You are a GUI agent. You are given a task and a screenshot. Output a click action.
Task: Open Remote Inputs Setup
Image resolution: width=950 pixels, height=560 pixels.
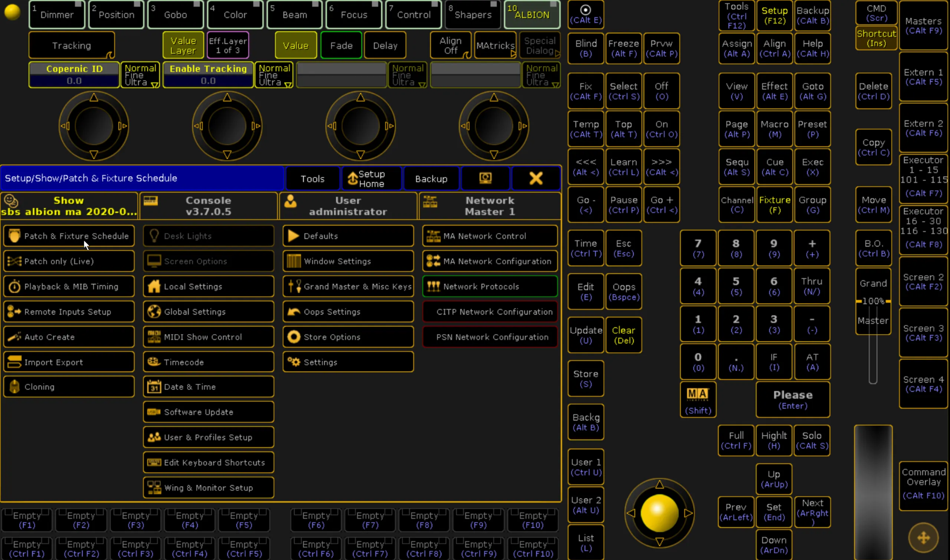point(69,312)
